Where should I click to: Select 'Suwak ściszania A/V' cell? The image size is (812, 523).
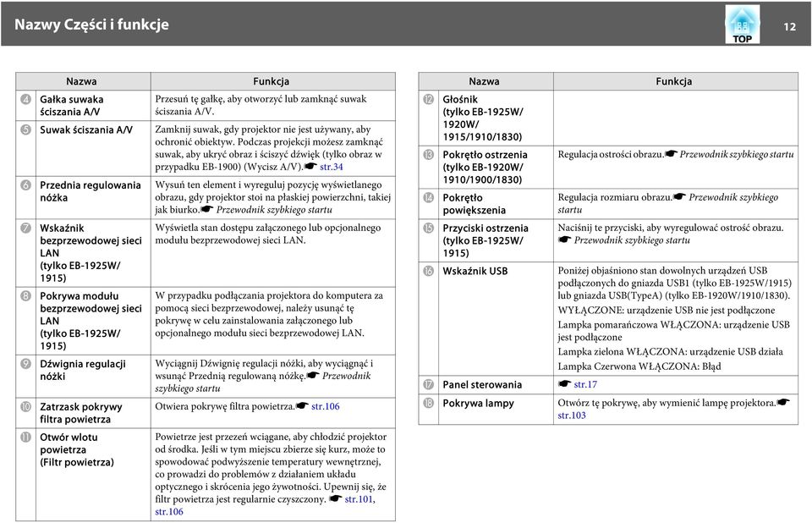click(x=93, y=149)
